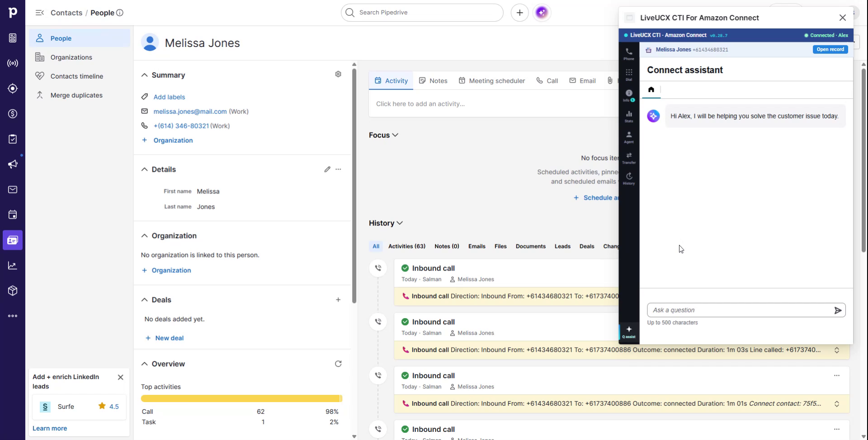Select the Q assist panel in LiveUCX
Image resolution: width=868 pixels, height=440 pixels.
coord(629,332)
